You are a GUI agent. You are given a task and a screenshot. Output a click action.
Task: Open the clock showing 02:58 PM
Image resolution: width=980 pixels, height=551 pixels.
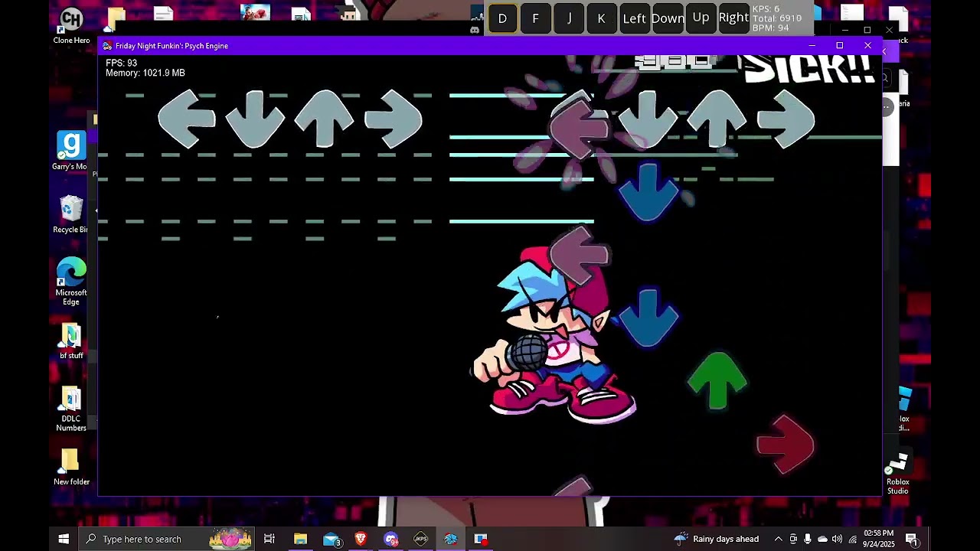pos(878,539)
